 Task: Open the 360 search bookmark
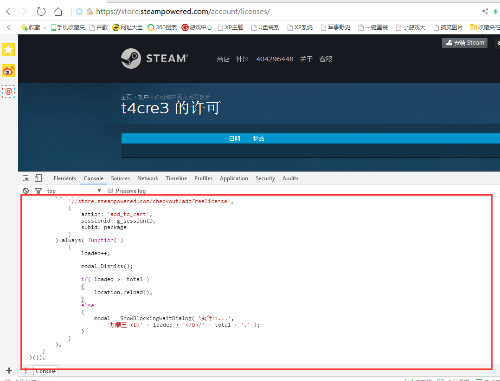[162, 27]
